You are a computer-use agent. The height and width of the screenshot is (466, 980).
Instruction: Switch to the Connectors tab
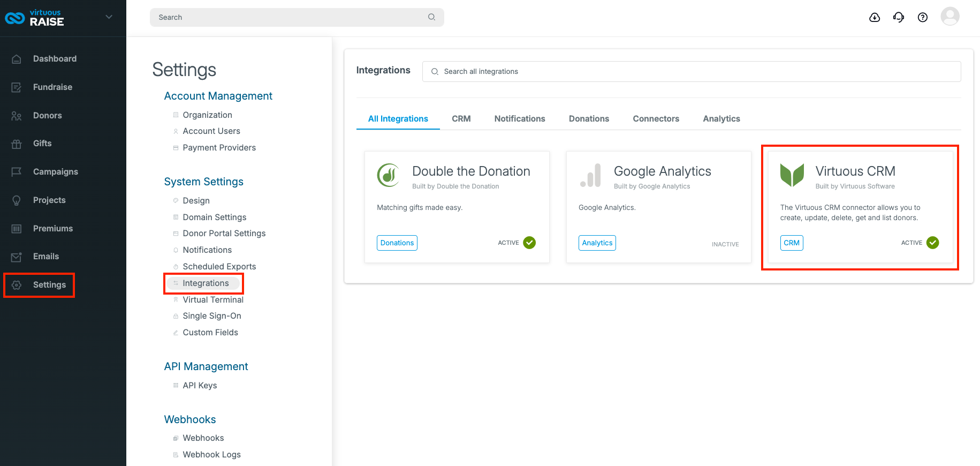pyautogui.click(x=656, y=119)
